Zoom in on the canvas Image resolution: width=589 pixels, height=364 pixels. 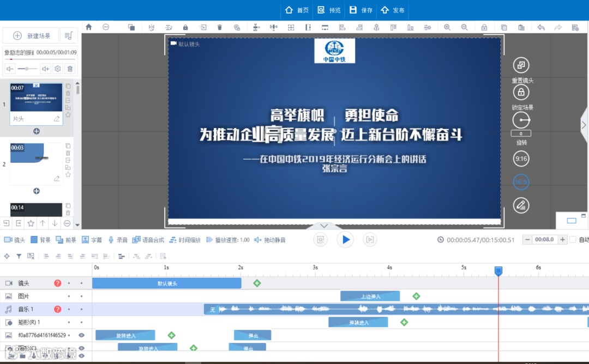tap(447, 27)
